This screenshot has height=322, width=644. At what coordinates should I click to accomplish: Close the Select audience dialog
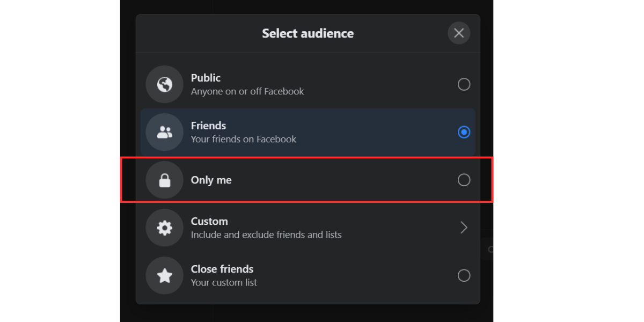point(459,33)
